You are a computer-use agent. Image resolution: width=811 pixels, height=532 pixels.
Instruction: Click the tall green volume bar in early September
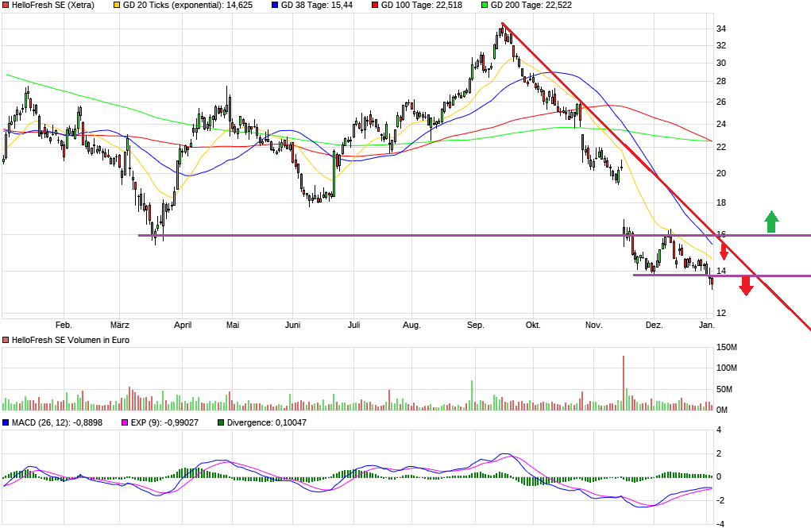point(472,395)
